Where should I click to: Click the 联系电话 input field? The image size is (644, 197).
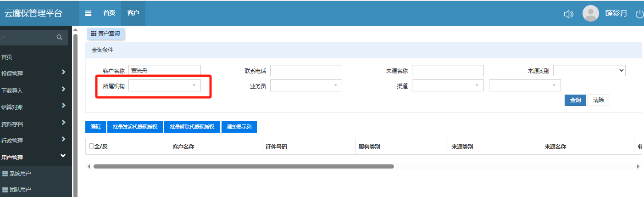coord(306,70)
